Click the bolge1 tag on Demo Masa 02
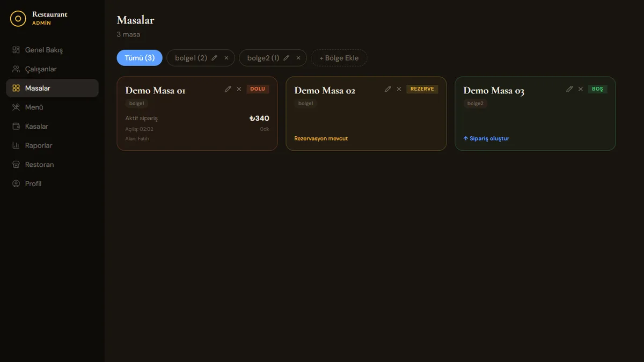The height and width of the screenshot is (362, 644). click(x=306, y=104)
